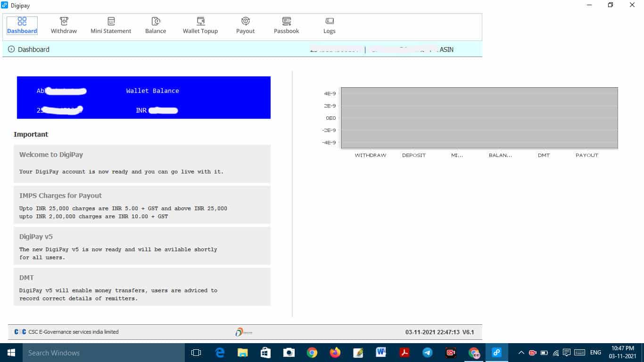Click the Digipay app icon in title bar
Viewport: 644px width, 362px height.
5,5
